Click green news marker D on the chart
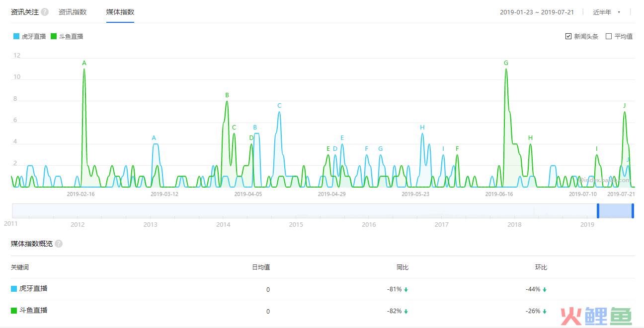Image resolution: width=644 pixels, height=328 pixels. click(x=251, y=138)
